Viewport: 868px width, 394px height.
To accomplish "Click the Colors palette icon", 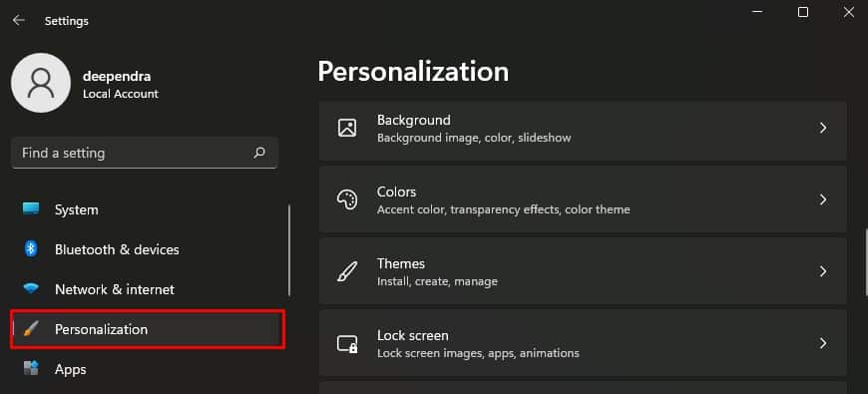I will pyautogui.click(x=347, y=199).
